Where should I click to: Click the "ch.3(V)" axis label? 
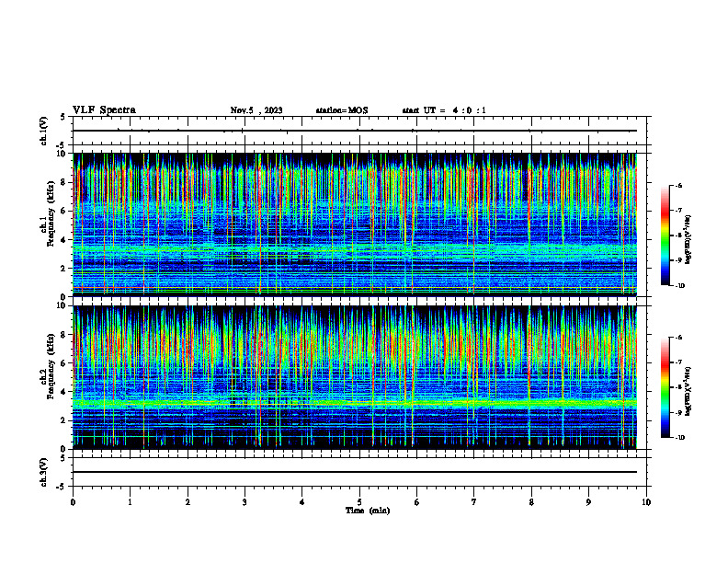[x=44, y=472]
